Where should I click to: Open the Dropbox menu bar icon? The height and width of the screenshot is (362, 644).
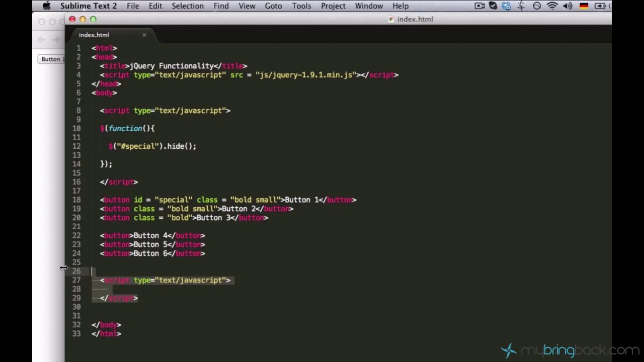point(507,6)
